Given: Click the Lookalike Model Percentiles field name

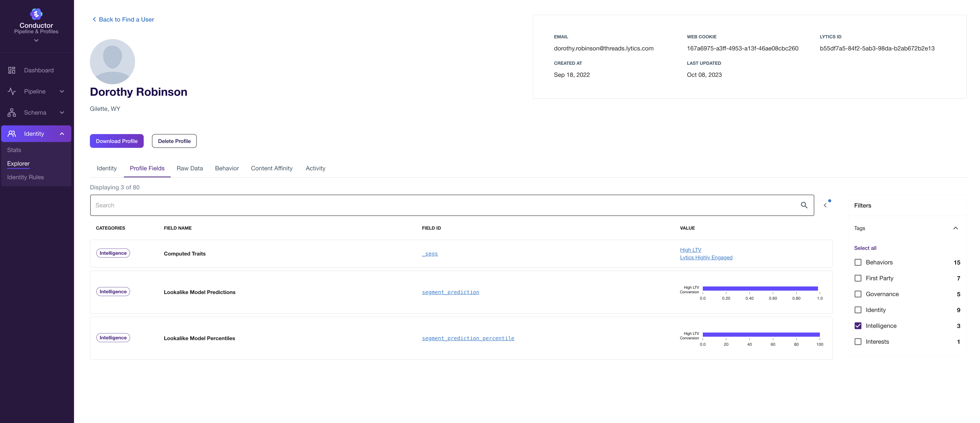Looking at the screenshot, I should (x=199, y=338).
